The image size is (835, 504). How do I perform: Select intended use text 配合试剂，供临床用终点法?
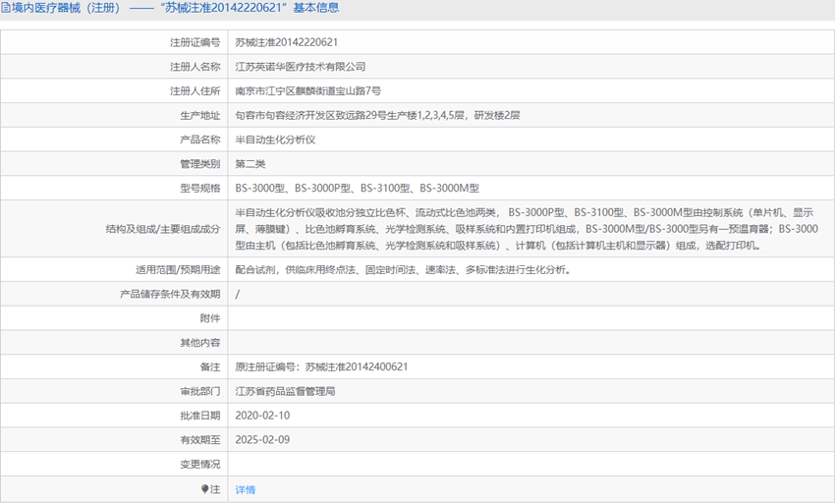(x=403, y=269)
